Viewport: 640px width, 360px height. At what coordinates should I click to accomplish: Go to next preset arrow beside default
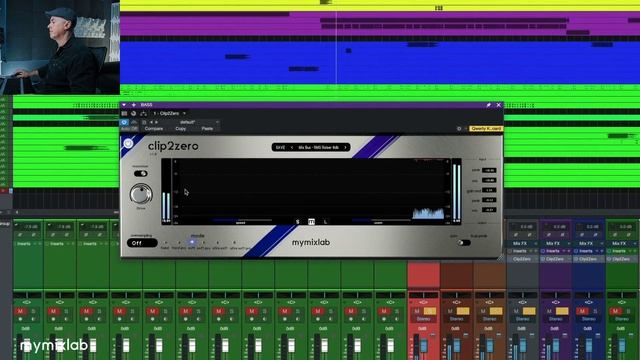(x=156, y=122)
